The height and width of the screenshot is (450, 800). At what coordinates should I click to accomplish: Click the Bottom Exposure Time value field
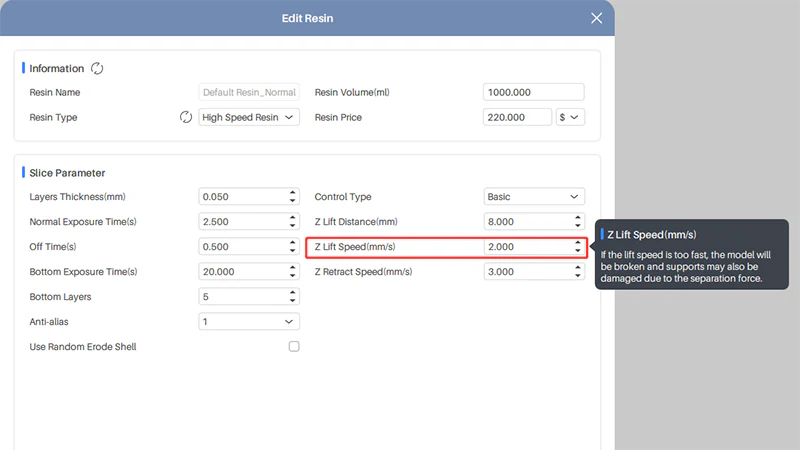pyautogui.click(x=242, y=272)
